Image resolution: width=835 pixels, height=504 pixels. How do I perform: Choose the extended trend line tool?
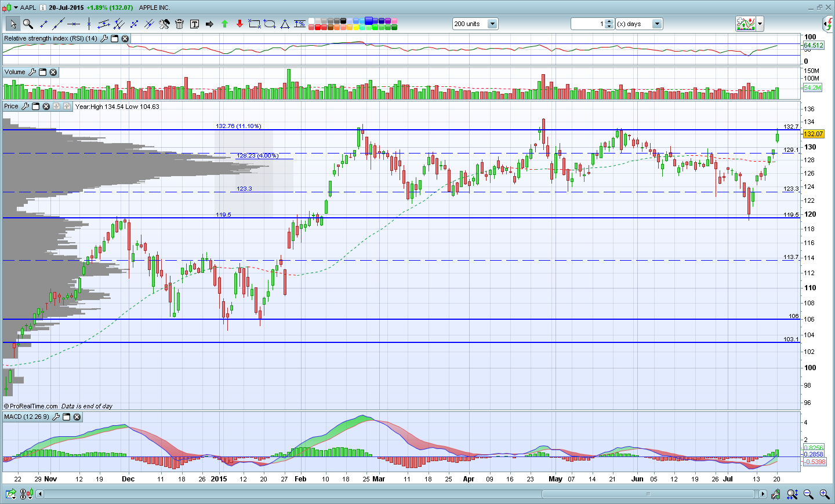[x=59, y=24]
